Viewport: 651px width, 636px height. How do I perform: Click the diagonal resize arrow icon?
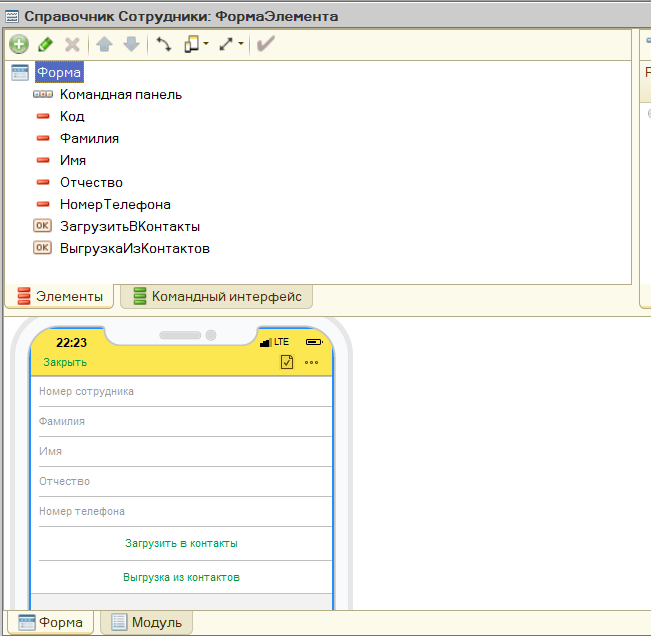[x=226, y=44]
